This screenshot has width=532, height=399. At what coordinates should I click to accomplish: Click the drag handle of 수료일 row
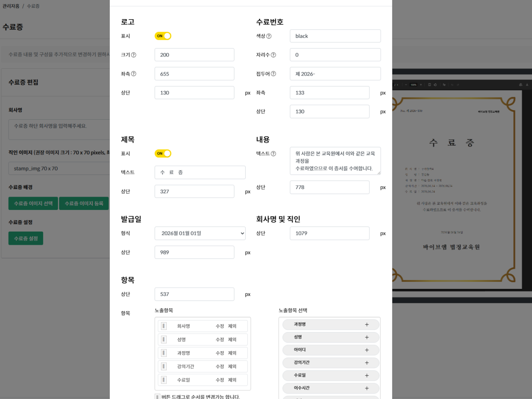pyautogui.click(x=164, y=380)
